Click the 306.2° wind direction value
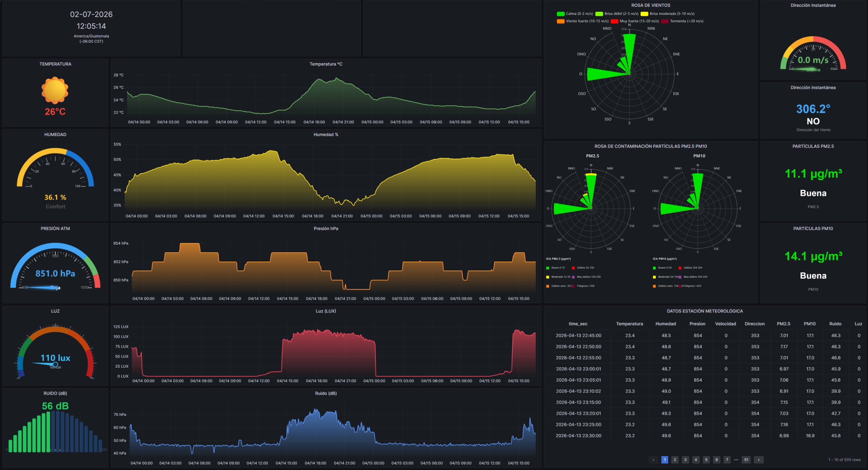Viewport: 868px width, 470px height. [813, 109]
